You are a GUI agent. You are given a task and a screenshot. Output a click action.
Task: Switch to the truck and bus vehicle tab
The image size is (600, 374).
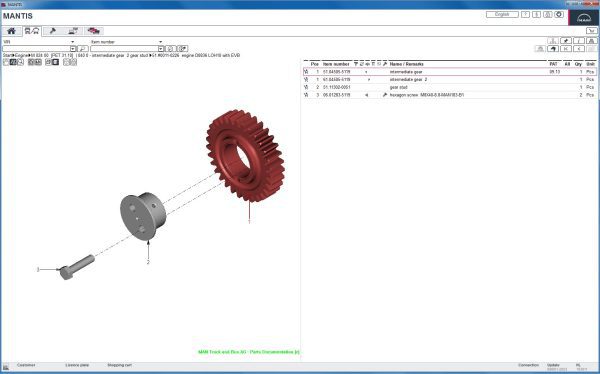[x=32, y=31]
